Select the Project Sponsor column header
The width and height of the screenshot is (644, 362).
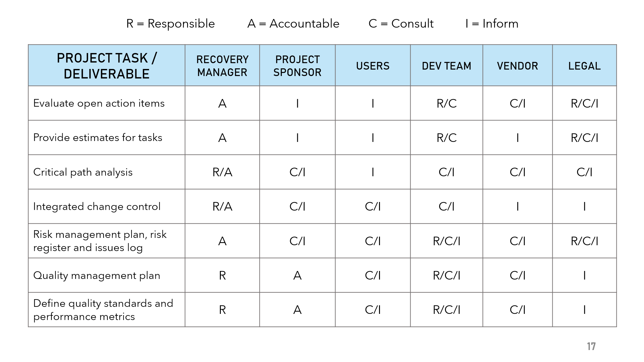tap(297, 66)
